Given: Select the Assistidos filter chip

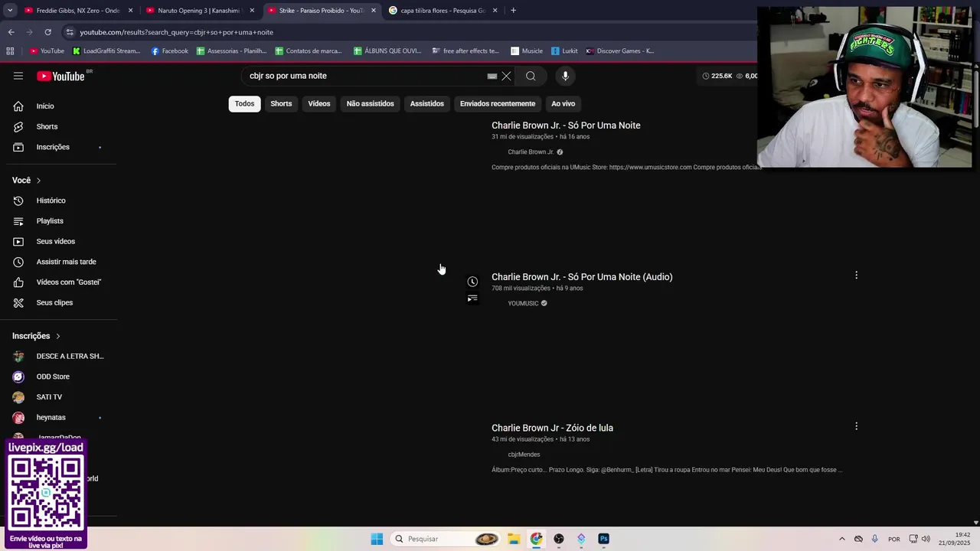Looking at the screenshot, I should coord(426,104).
